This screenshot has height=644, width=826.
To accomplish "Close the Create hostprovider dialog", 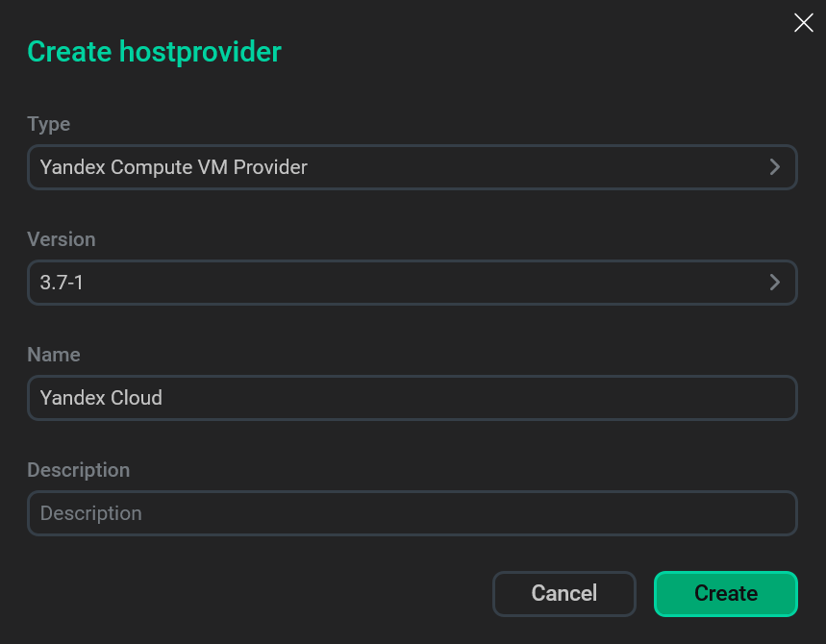I will [x=803, y=23].
